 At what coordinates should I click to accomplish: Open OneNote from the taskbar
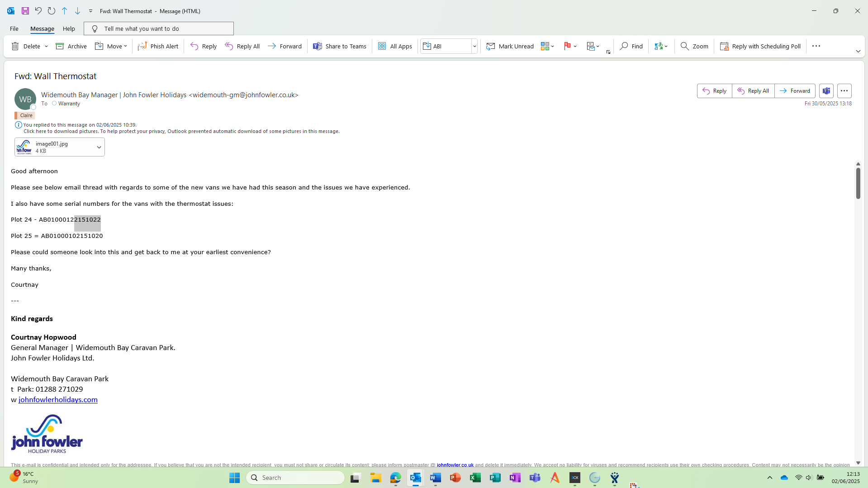pos(515,478)
